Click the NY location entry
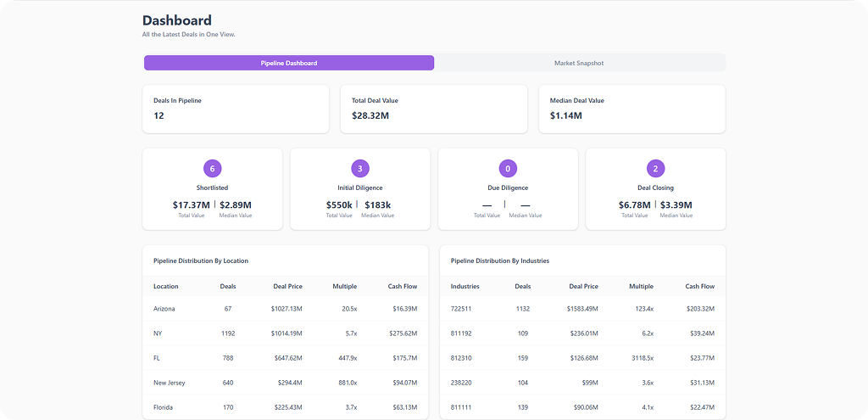Viewport: 868px width, 420px height. click(158, 333)
